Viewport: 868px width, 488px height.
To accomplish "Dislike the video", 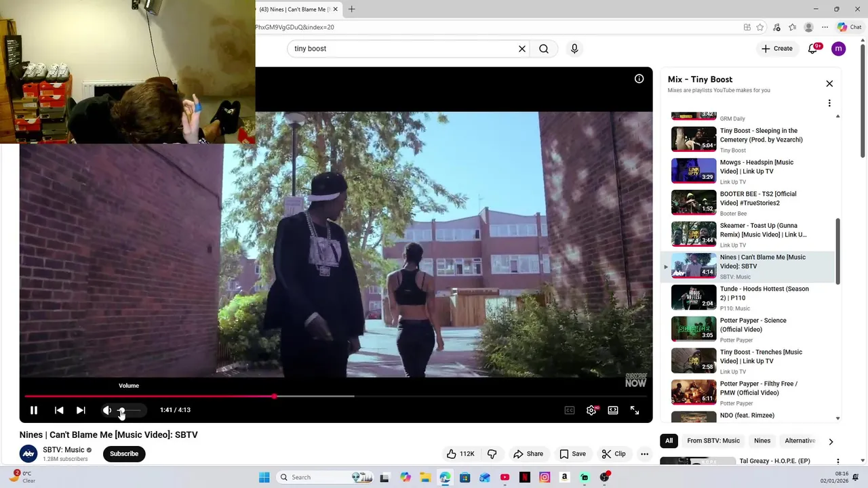I will click(x=492, y=454).
